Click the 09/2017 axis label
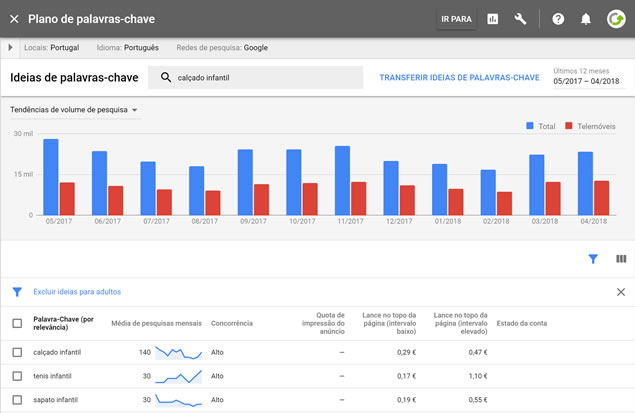Image resolution: width=635 pixels, height=413 pixels. click(x=254, y=221)
